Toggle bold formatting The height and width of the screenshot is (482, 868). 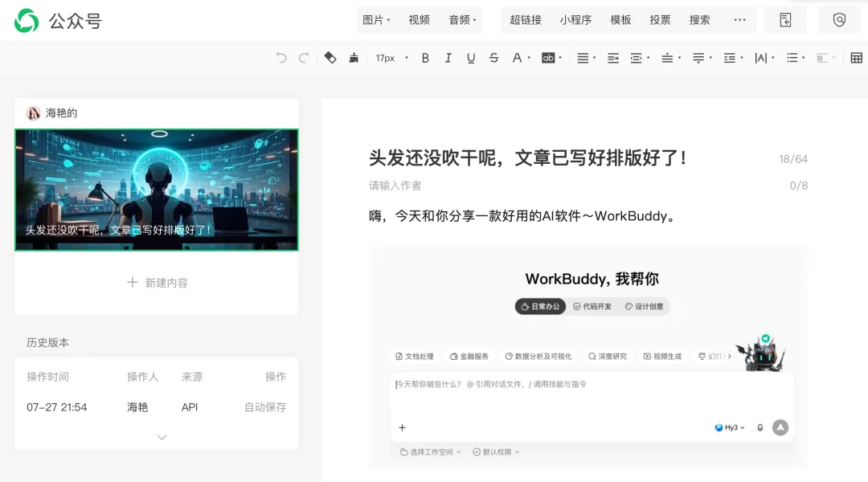(425, 58)
